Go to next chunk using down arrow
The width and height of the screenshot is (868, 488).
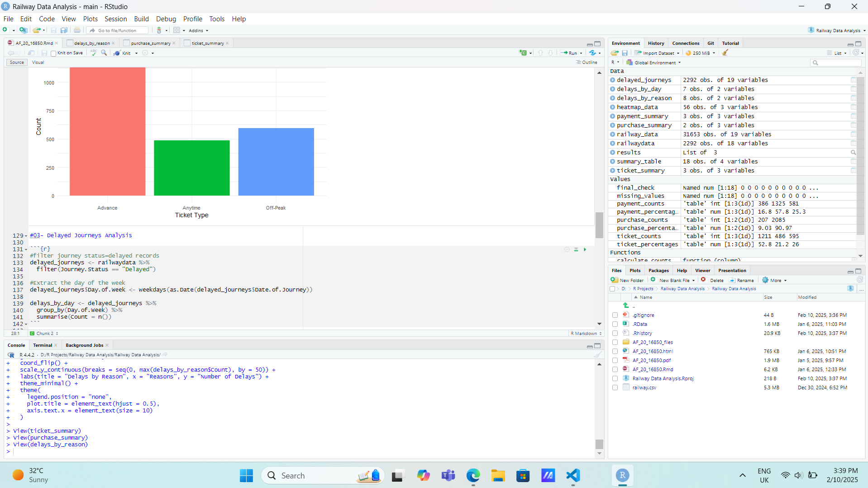click(550, 53)
